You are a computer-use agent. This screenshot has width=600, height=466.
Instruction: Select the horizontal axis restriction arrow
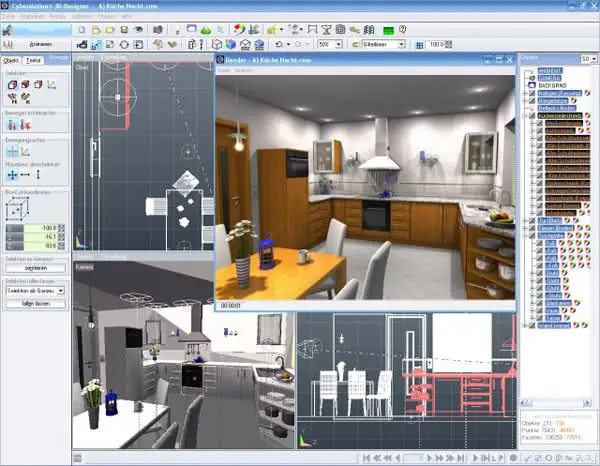25,174
